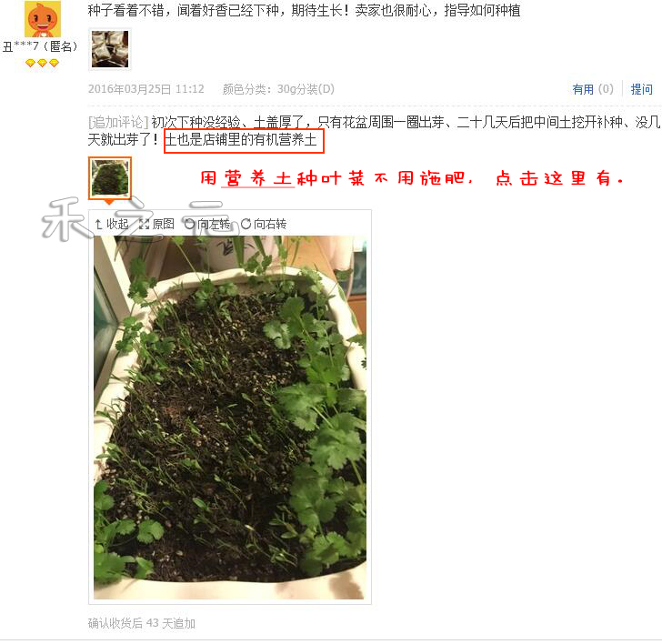Click the 提问 link
The height and width of the screenshot is (644, 662).
641,89
